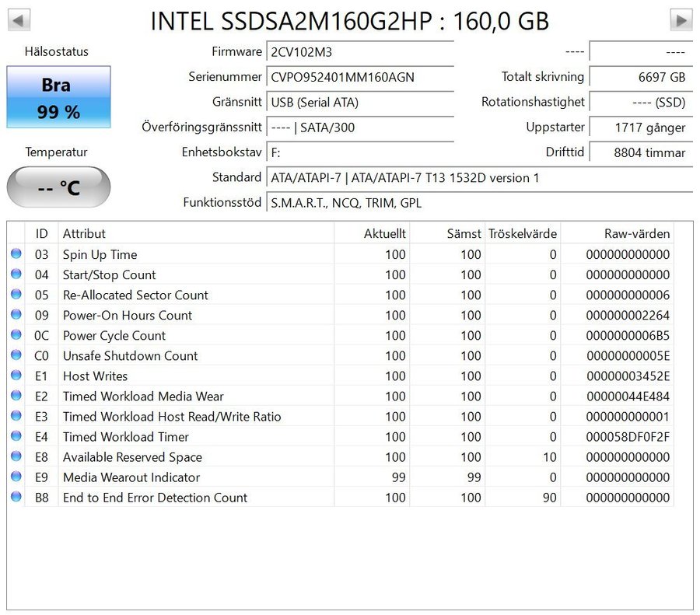Click the status dot for End to End Error Detection
Screen dimensions: 700x615
pyautogui.click(x=16, y=497)
